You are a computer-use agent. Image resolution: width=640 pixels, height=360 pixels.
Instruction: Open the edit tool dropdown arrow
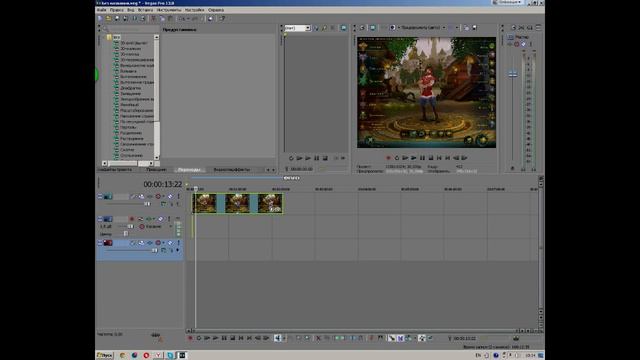click(x=284, y=338)
